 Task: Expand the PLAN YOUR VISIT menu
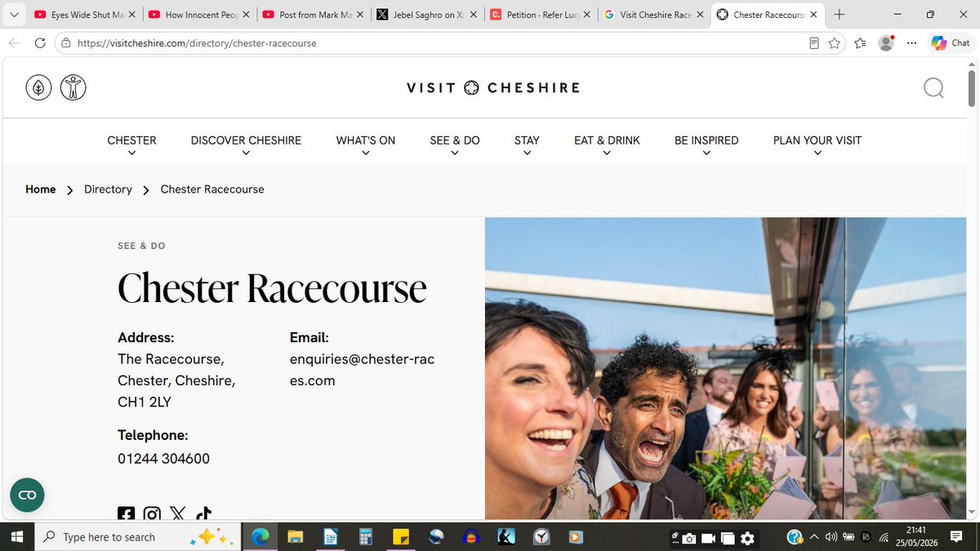click(x=817, y=145)
